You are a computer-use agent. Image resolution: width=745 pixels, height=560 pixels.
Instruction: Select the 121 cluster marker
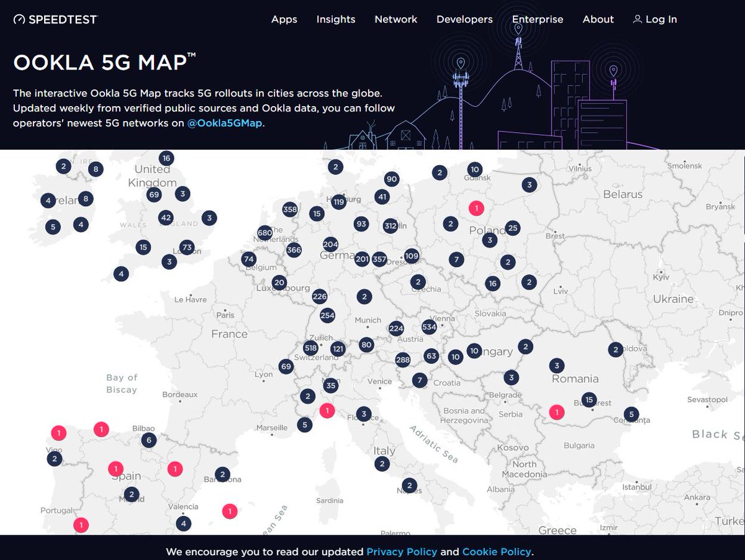pos(338,349)
